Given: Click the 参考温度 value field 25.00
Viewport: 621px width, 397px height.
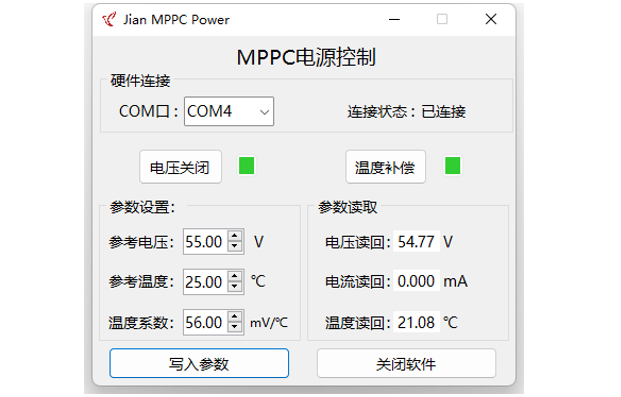Looking at the screenshot, I should (205, 282).
